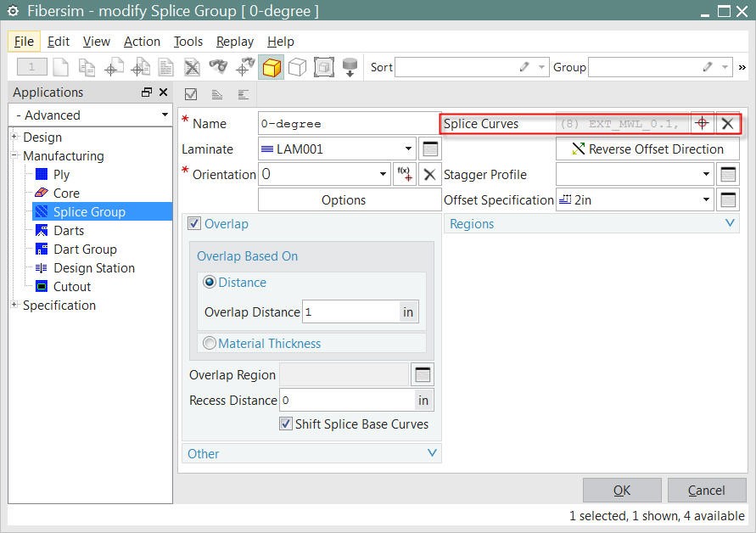Open the Tools menu
The height and width of the screenshot is (533, 756).
pyautogui.click(x=188, y=41)
